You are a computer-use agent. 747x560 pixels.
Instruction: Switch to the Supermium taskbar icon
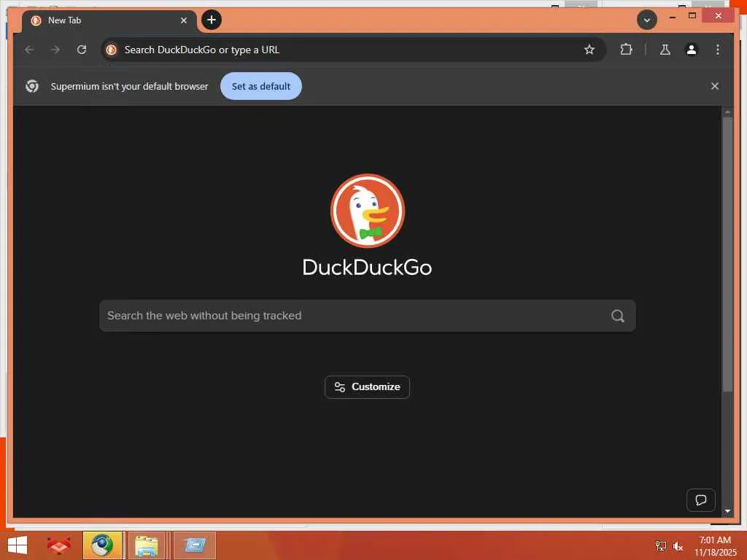pyautogui.click(x=102, y=545)
